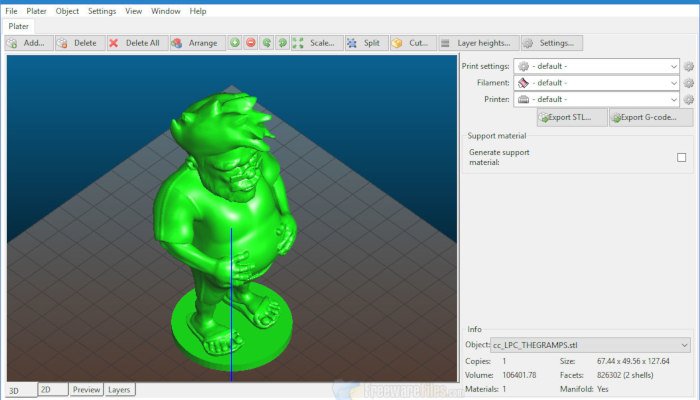Click the gear icon beside Filament preset
The image size is (700, 400).
coord(688,83)
